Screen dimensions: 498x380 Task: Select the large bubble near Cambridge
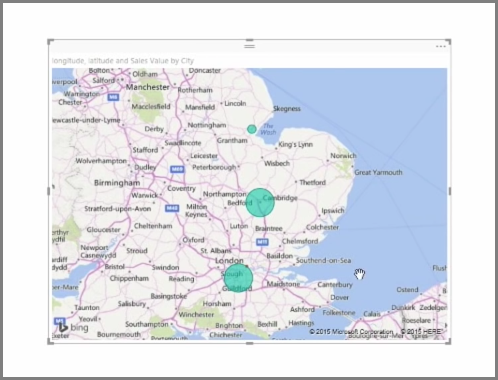tap(260, 203)
